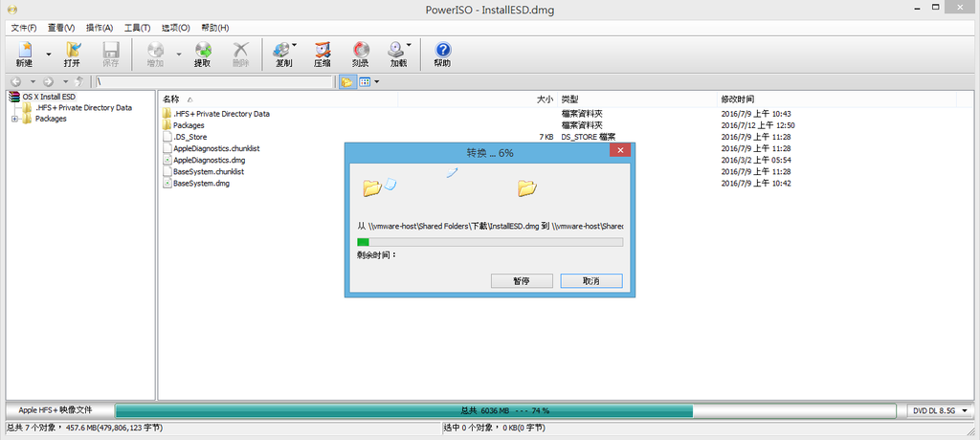Select Packages folder in file list
980x440 pixels.
coord(189,125)
